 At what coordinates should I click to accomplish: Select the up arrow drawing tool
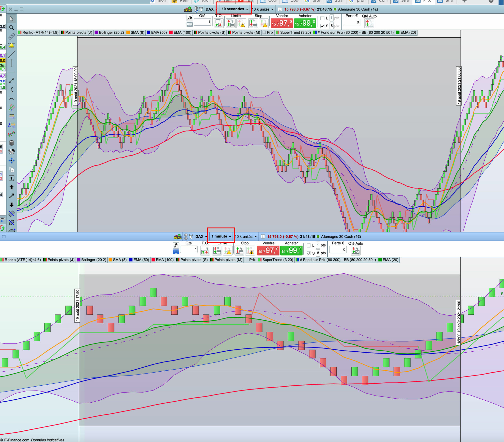(11, 187)
